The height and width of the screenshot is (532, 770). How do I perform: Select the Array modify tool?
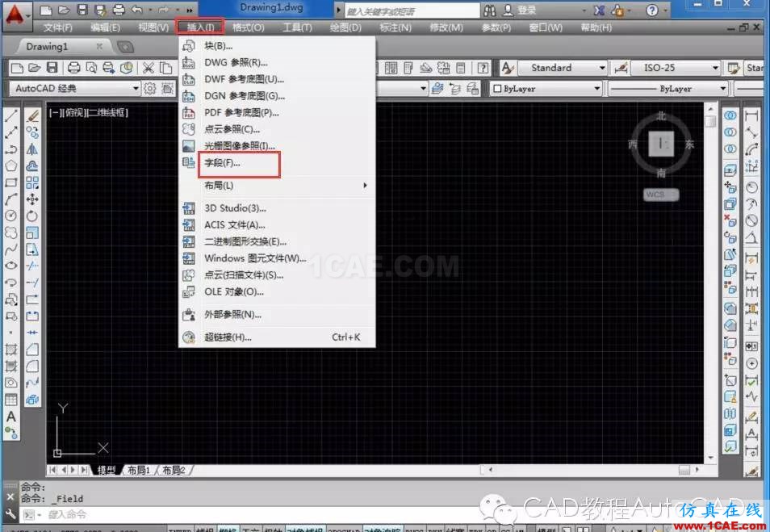click(x=32, y=182)
